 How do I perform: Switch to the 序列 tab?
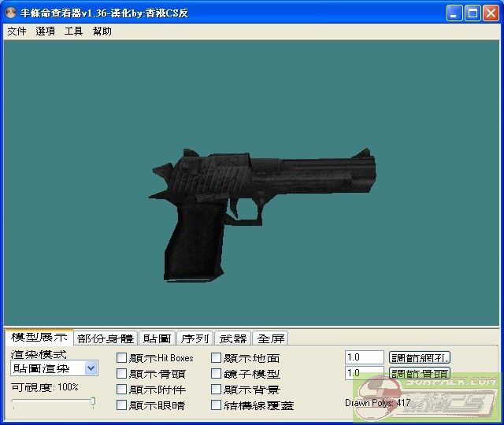tap(195, 338)
